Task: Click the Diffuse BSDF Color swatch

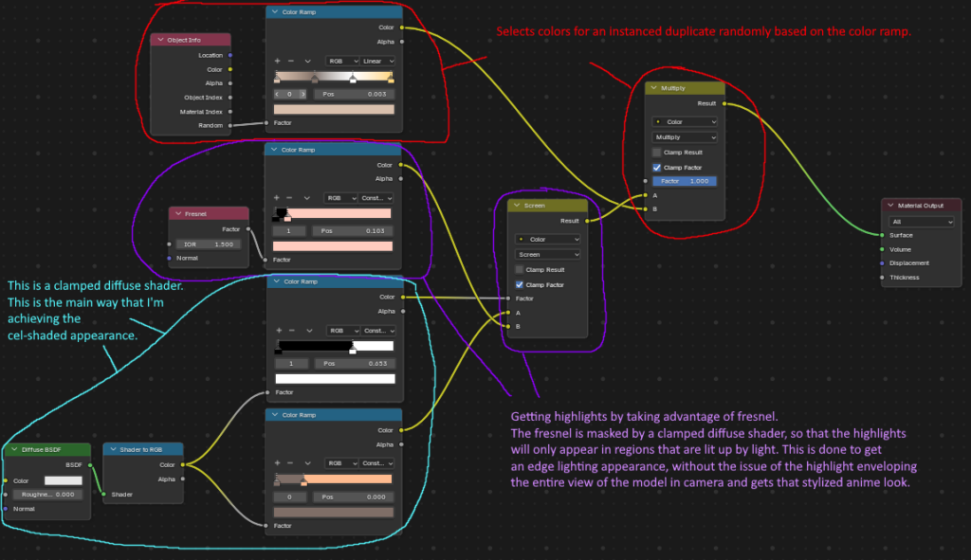Action: pyautogui.click(x=64, y=480)
